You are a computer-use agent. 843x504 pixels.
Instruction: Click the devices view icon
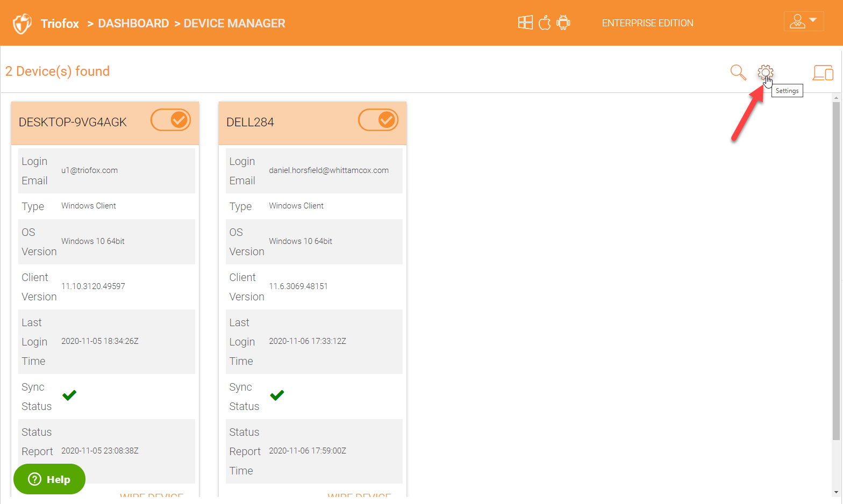(823, 73)
